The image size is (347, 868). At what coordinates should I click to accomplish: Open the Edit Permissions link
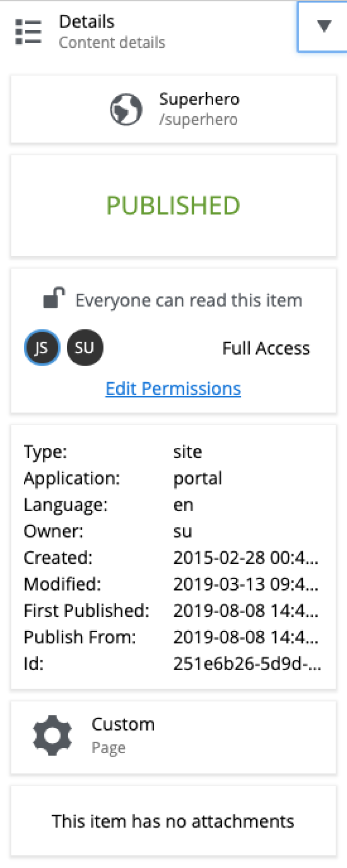tap(173, 389)
